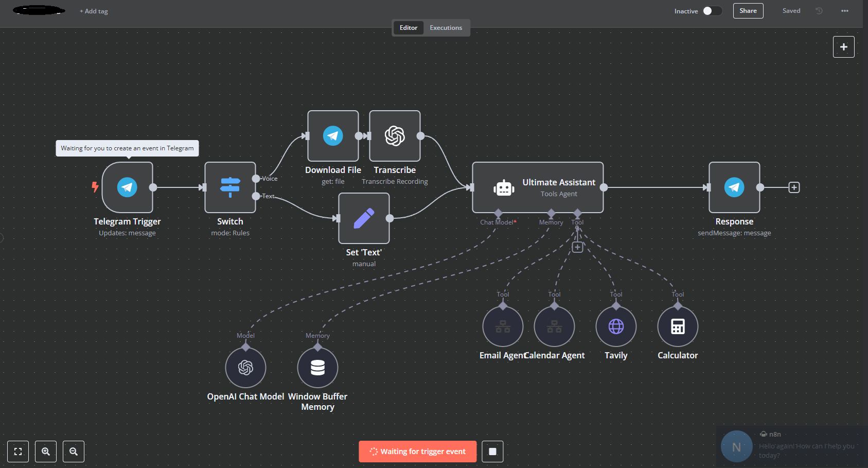This screenshot has width=868, height=468.
Task: Click the Saved status text
Action: click(x=791, y=11)
